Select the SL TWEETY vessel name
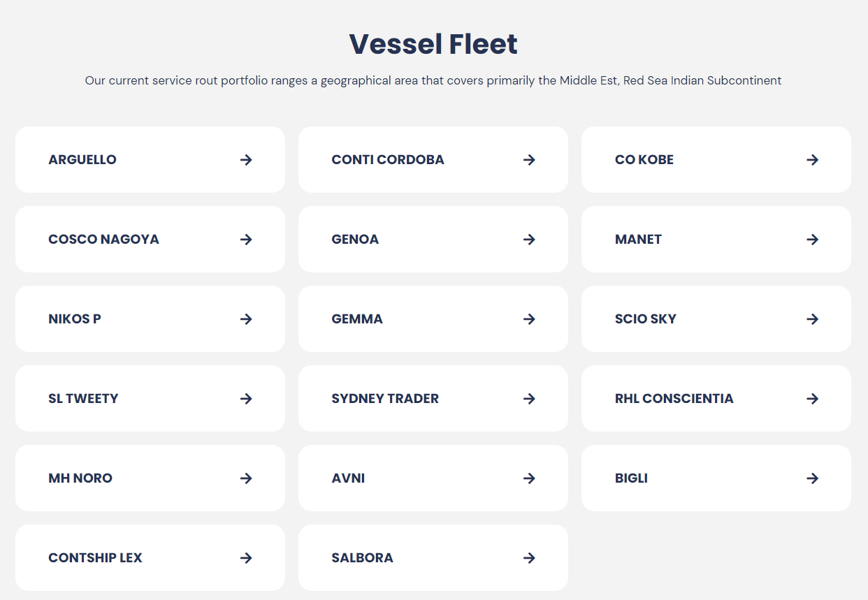 [x=83, y=399]
